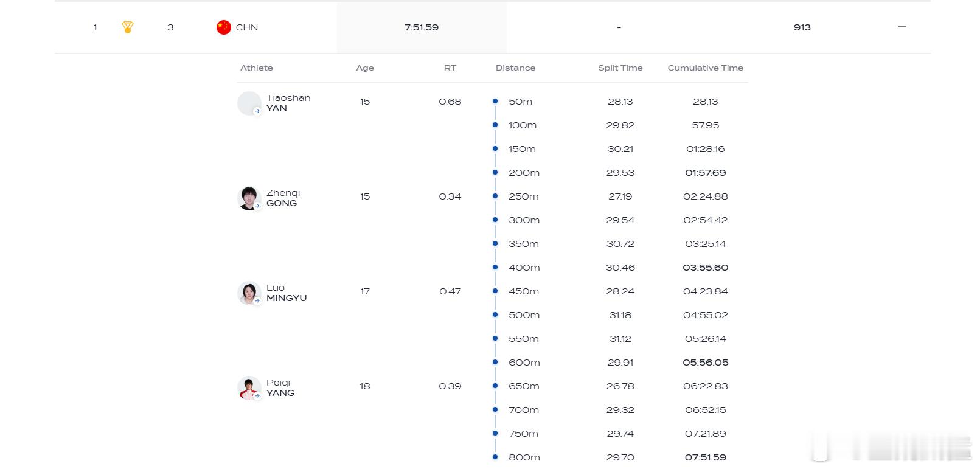Click split time 31.18

tap(620, 315)
